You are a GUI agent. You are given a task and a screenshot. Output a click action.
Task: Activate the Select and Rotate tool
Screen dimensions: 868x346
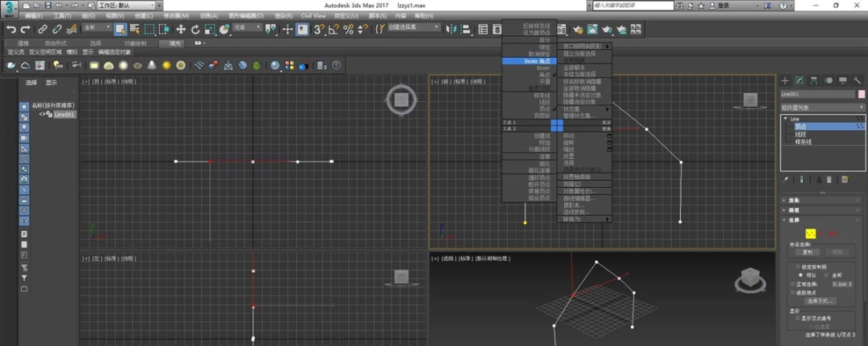pyautogui.click(x=195, y=29)
